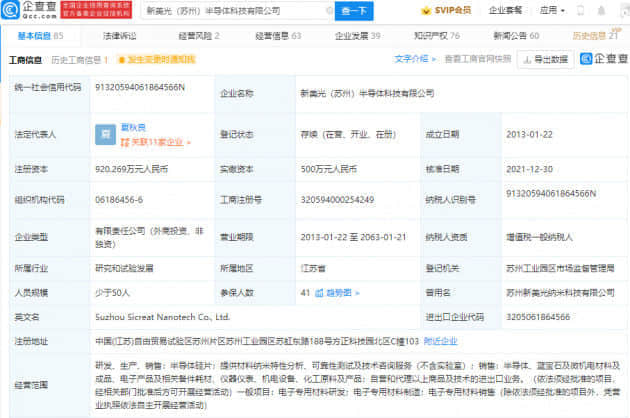
Task: Select import-export code 3205061864566
Action: 538,317
